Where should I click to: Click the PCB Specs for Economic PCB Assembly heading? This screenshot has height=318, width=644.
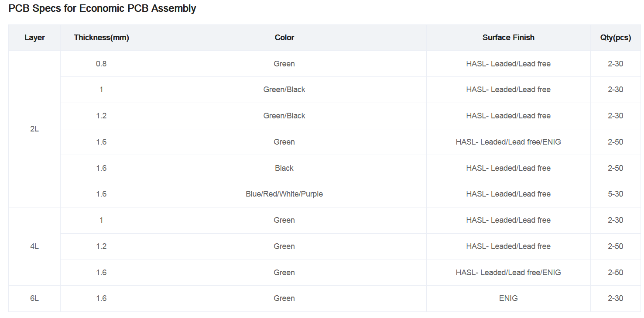[x=102, y=8]
